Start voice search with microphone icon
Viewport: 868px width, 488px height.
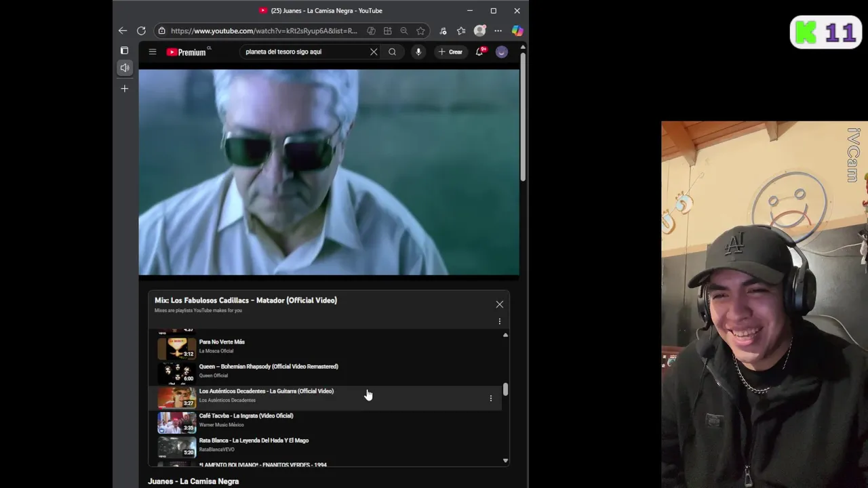pyautogui.click(x=418, y=52)
